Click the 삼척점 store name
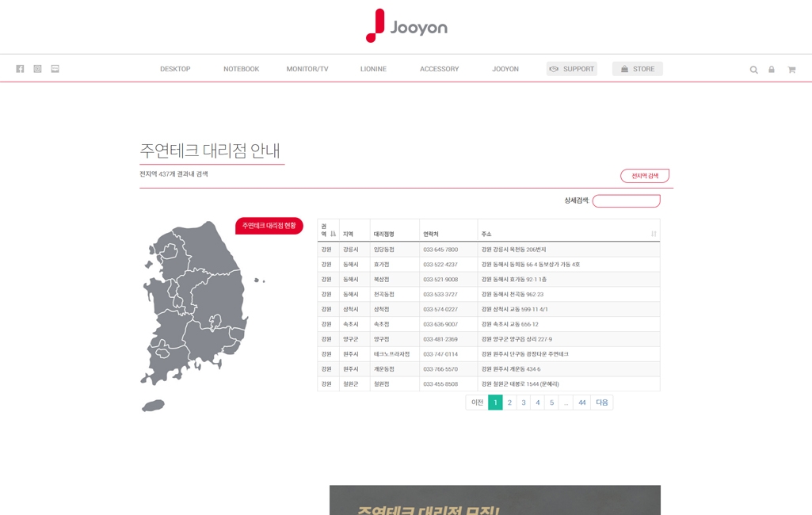The image size is (812, 515). [x=381, y=309]
